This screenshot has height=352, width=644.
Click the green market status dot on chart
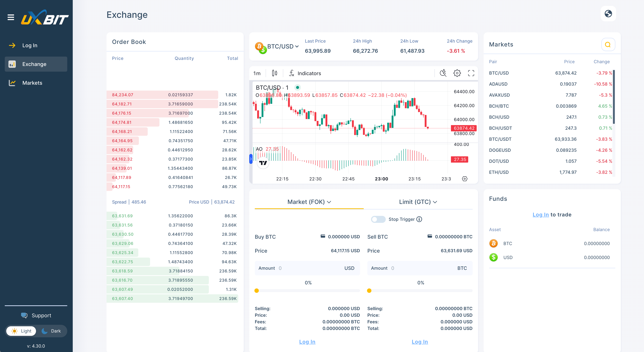297,87
